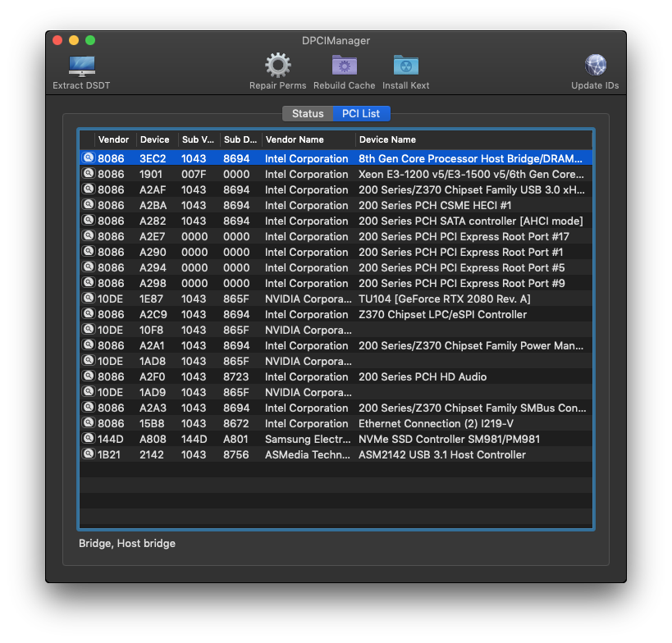The image size is (672, 643).
Task: Select Chipset Family Power Man... row
Action: click(336, 346)
